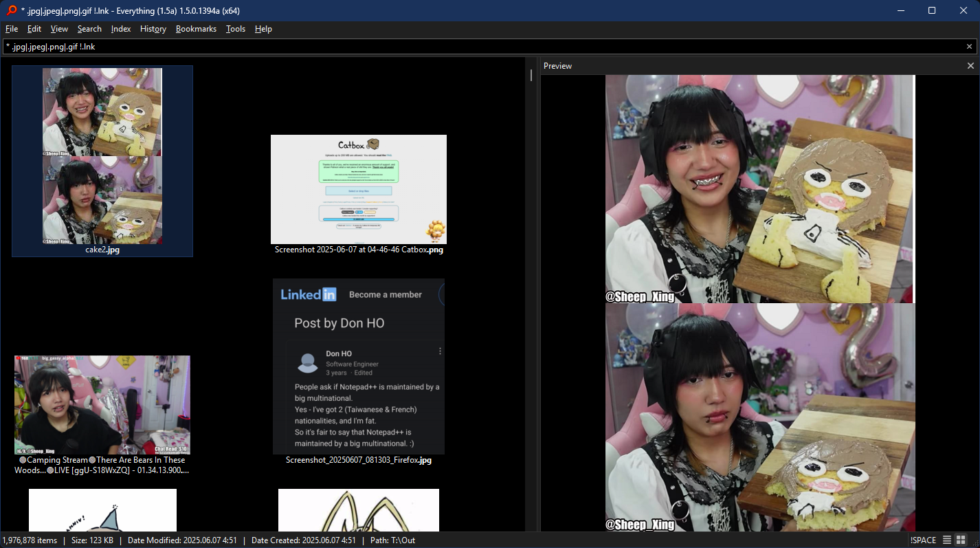Image resolution: width=980 pixels, height=548 pixels.
Task: Click the 'Size: 123 KB' status entry
Action: 93,540
